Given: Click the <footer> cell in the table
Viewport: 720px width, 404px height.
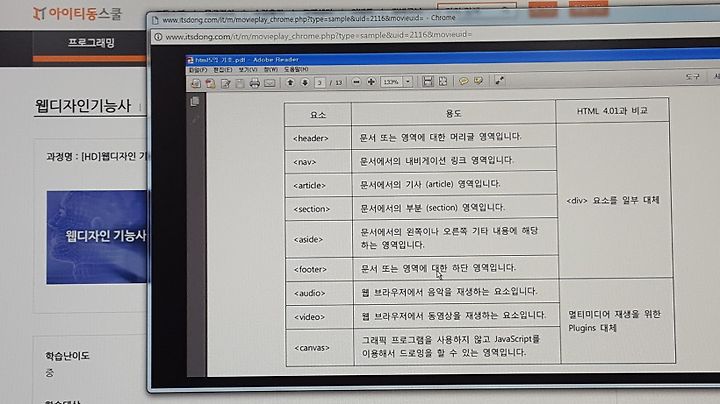Looking at the screenshot, I should pos(319,269).
